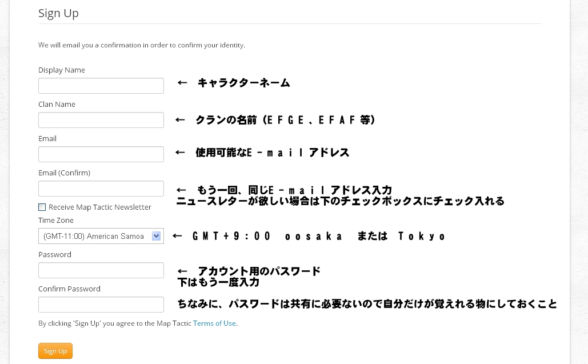Click the 'Receive Map Tactic Newsletter' label text
This screenshot has height=364, width=588.
99,207
